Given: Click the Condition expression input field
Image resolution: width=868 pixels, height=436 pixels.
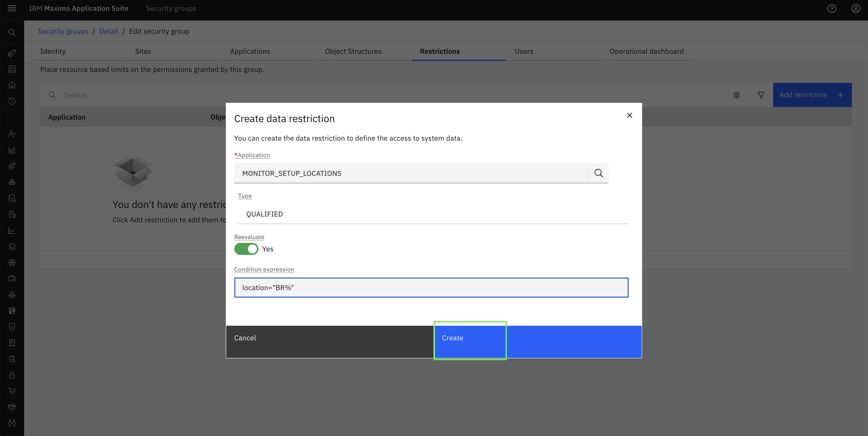Looking at the screenshot, I should pos(431,288).
